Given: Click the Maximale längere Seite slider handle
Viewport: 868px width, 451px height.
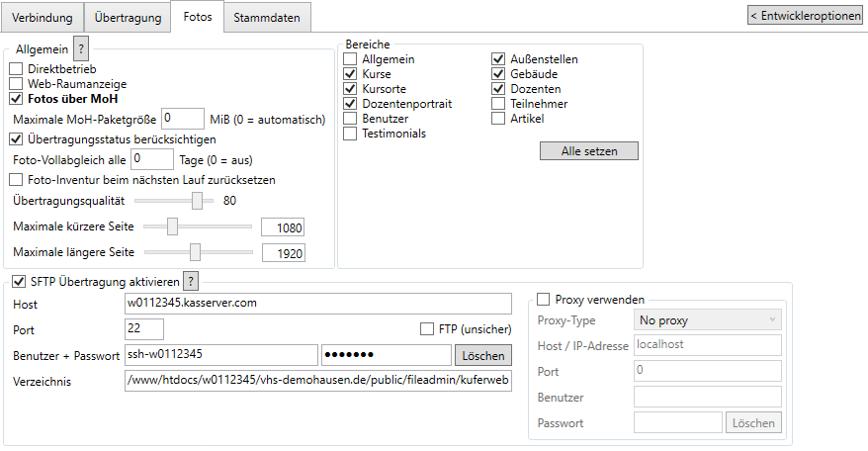Looking at the screenshot, I should coord(195,251).
